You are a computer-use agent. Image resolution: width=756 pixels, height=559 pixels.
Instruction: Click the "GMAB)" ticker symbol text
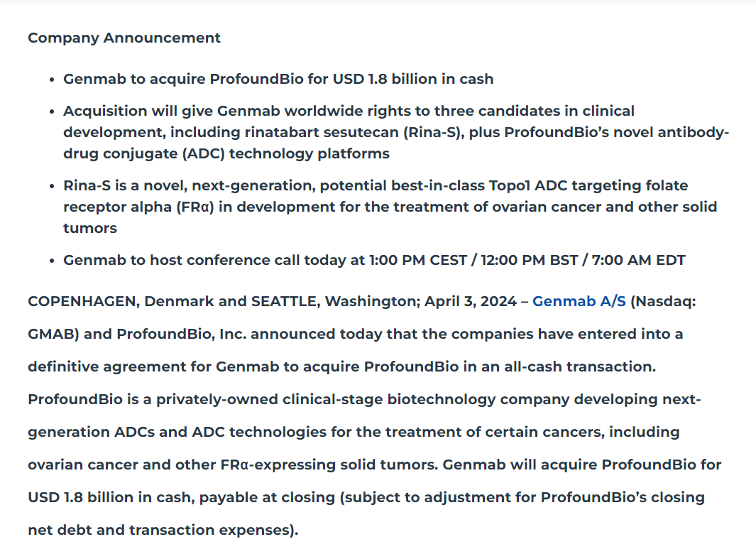click(x=55, y=334)
